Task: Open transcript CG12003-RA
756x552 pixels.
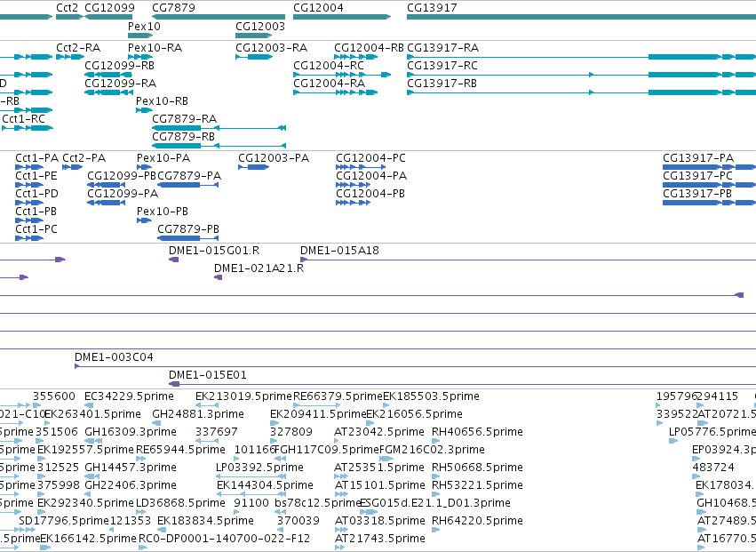Action: (272, 47)
